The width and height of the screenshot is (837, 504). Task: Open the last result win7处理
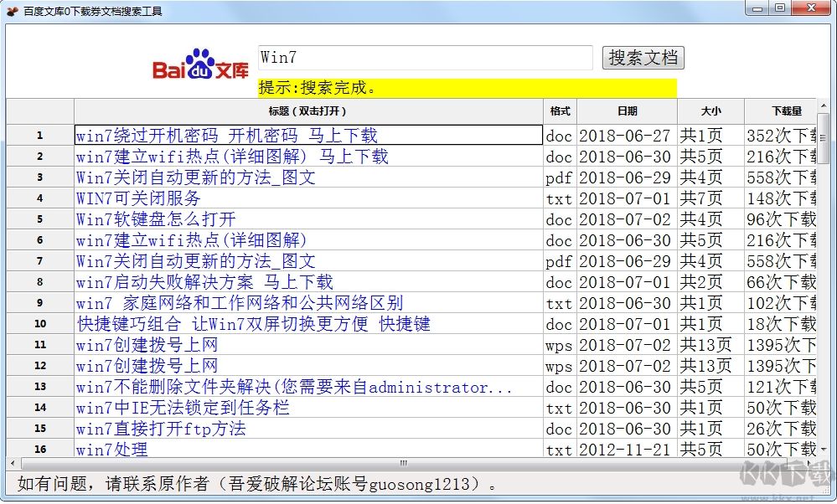coord(109,450)
